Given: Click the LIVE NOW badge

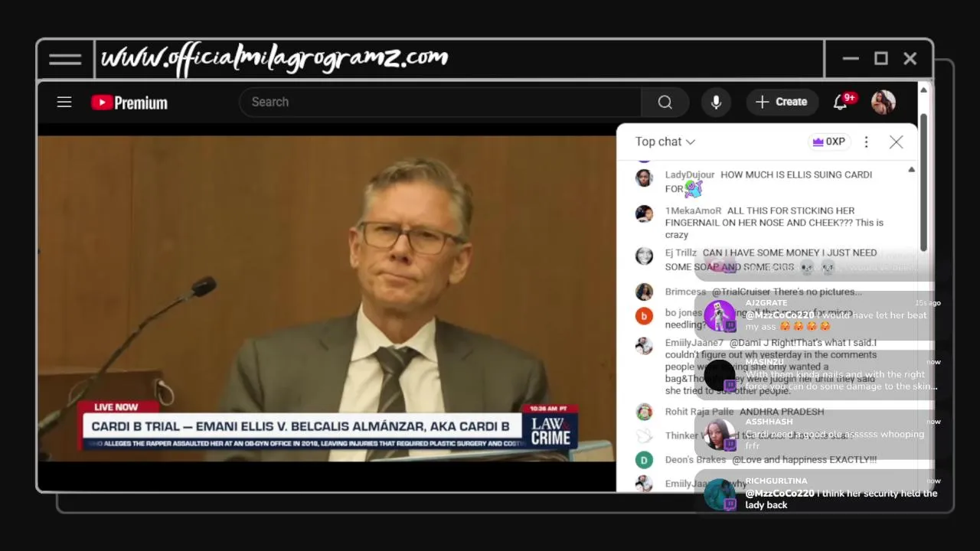Looking at the screenshot, I should coord(116,407).
